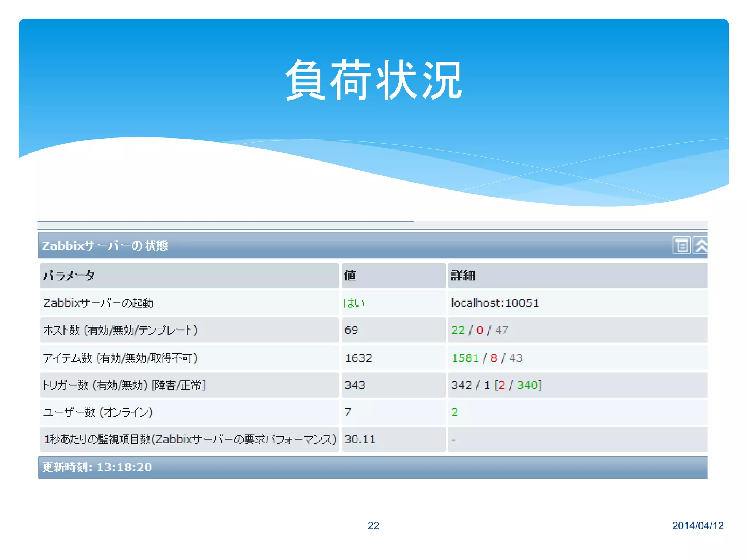Image resolution: width=747 pixels, height=560 pixels.
Task: Click the template count 47
Action: coord(502,330)
